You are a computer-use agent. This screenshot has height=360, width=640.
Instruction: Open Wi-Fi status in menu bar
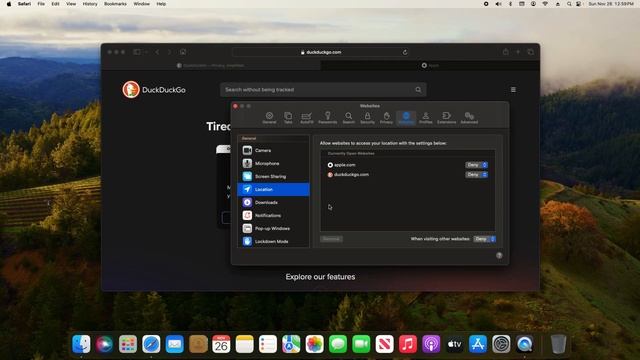point(545,4)
